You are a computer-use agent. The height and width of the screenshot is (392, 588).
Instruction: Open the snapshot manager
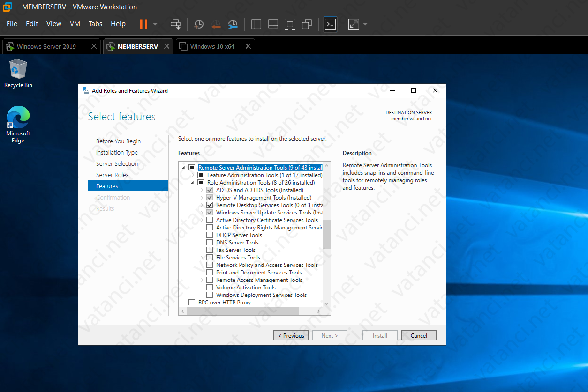pos(233,24)
